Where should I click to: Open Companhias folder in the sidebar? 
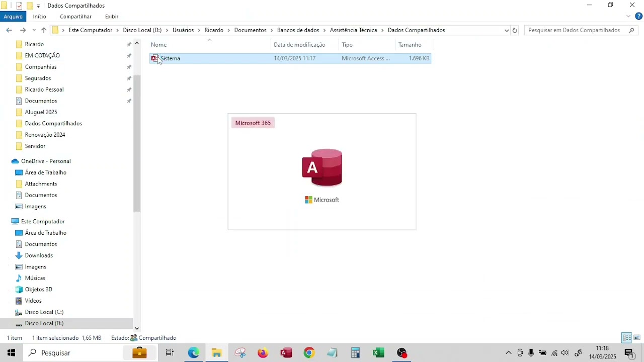(41, 67)
